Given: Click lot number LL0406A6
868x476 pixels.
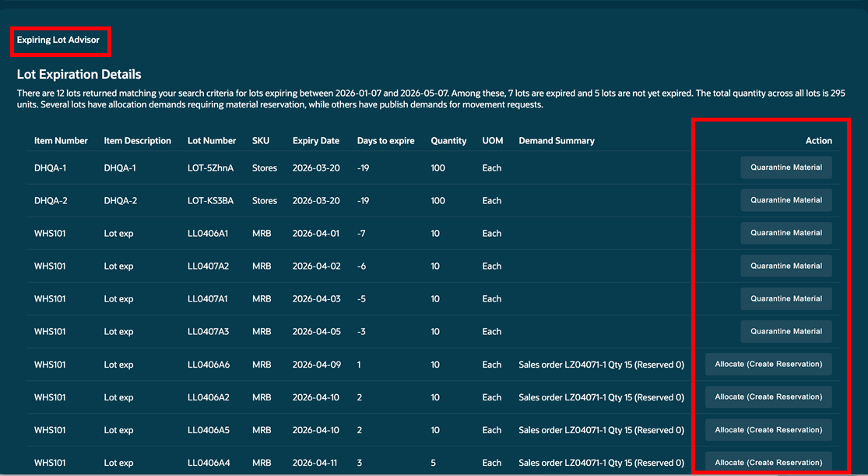Looking at the screenshot, I should coord(209,365).
